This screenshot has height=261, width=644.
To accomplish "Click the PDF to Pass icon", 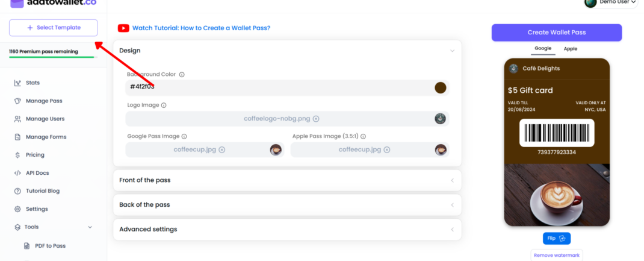I will (27, 246).
